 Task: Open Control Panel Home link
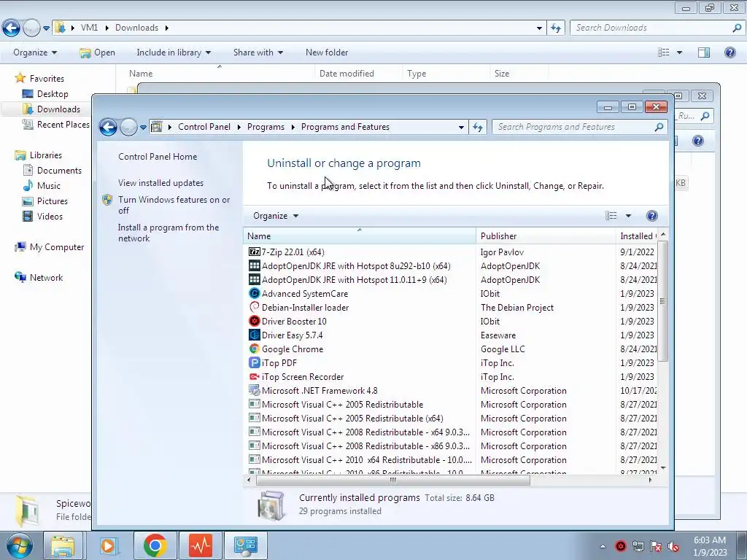pos(158,157)
